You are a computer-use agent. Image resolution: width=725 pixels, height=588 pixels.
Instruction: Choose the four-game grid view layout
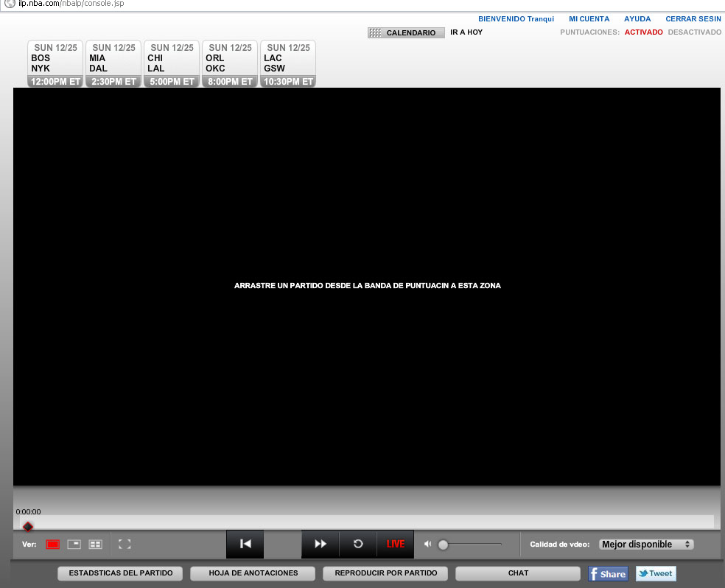click(x=95, y=544)
